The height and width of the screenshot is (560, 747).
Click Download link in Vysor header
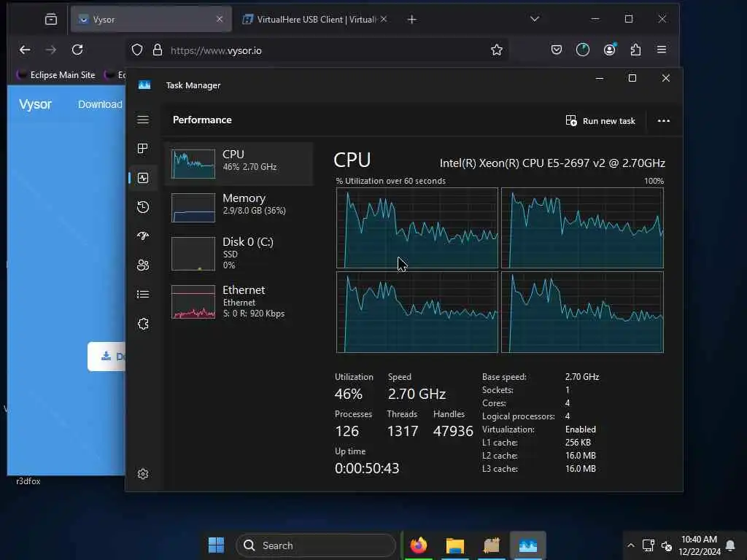point(100,104)
